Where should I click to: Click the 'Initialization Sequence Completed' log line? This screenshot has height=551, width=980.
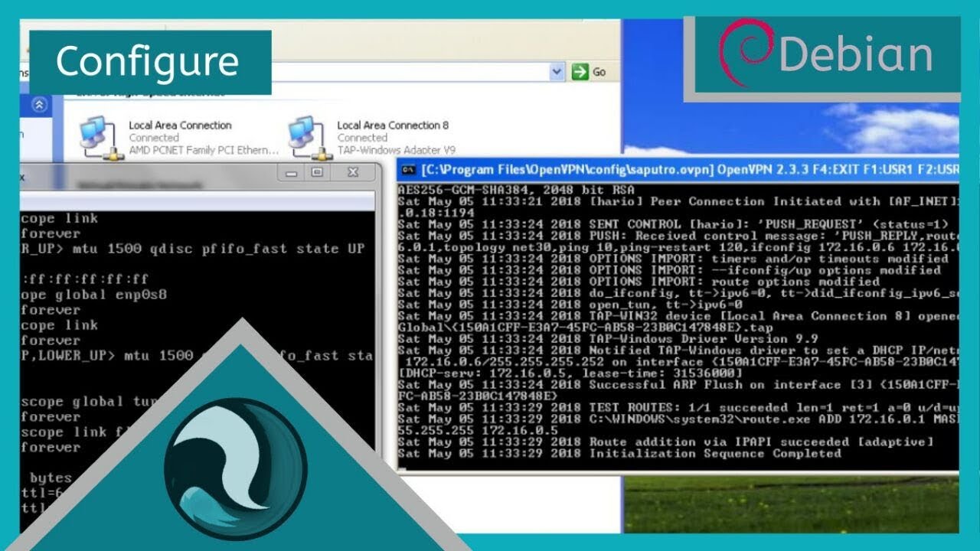click(x=619, y=453)
